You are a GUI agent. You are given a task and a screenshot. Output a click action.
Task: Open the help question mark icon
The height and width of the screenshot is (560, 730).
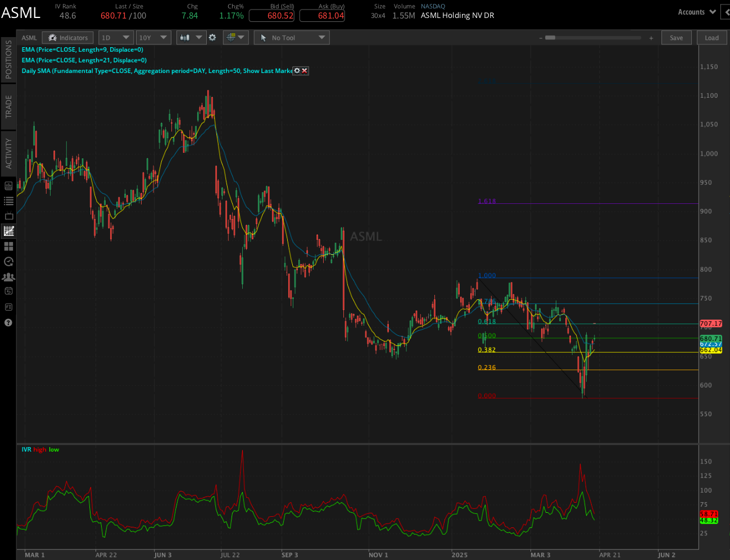8,323
